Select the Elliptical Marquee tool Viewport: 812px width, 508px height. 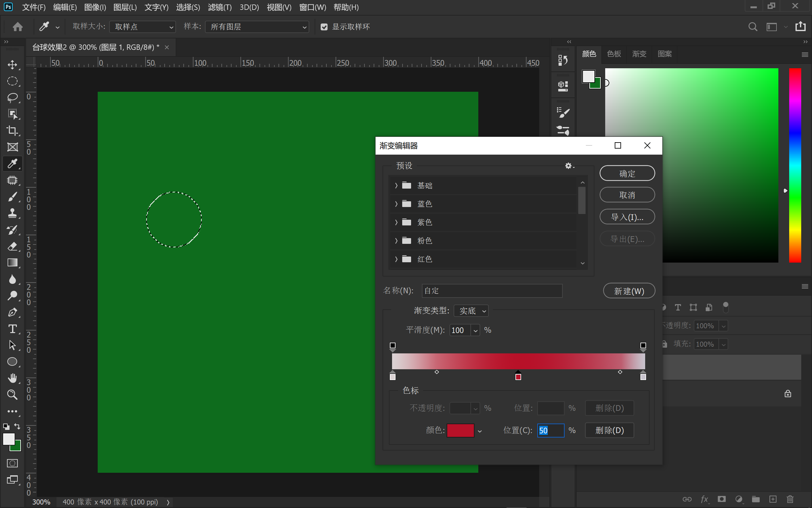pyautogui.click(x=12, y=81)
